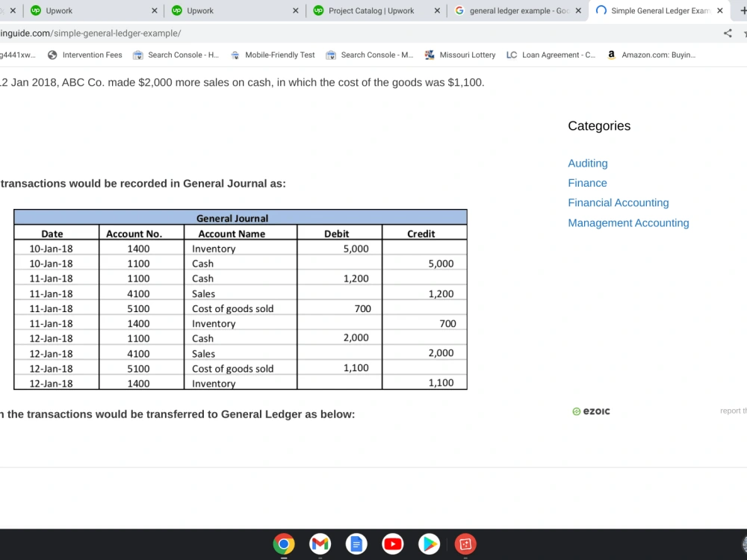The width and height of the screenshot is (747, 560).
Task: Launch YouTube from the shelf
Action: tap(393, 544)
